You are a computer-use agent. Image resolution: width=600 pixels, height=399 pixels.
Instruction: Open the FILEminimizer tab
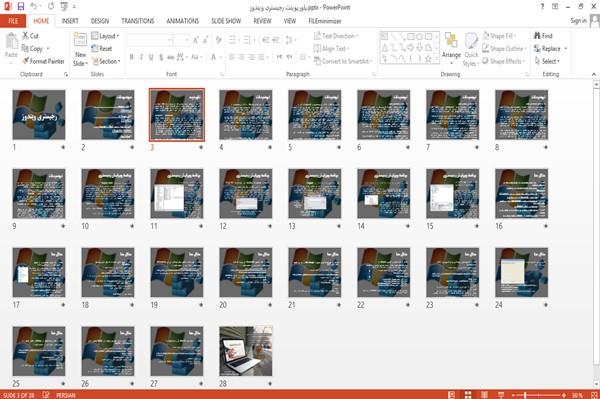(325, 21)
